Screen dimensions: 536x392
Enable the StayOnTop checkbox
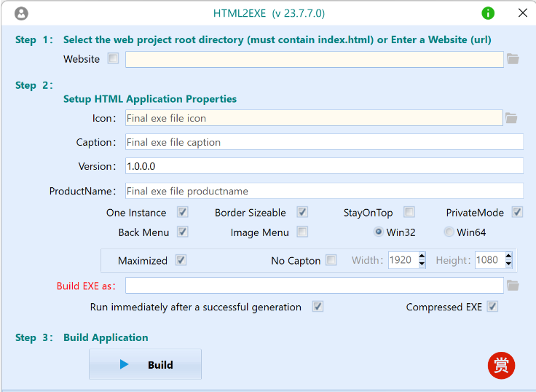[409, 212]
